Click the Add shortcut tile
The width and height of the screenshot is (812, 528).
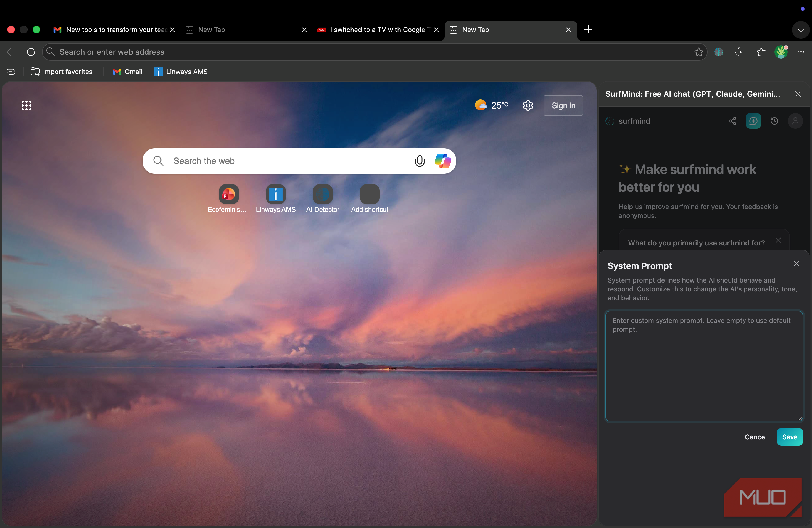coord(370,199)
